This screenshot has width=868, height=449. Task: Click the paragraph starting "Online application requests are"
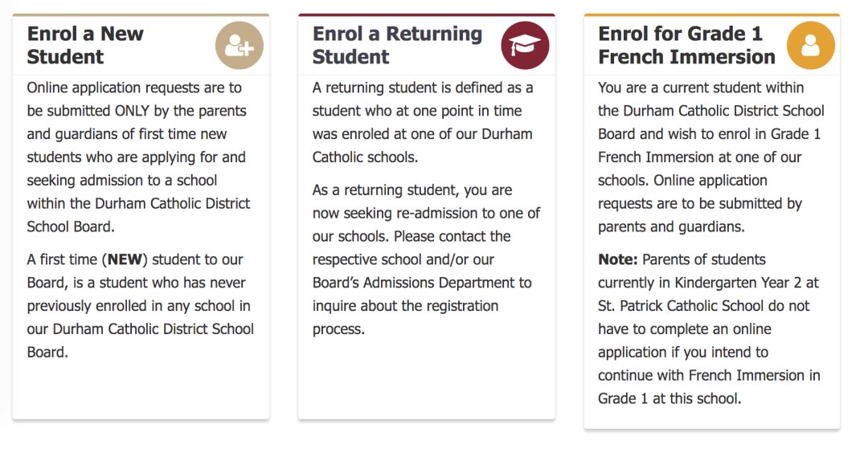click(x=137, y=157)
